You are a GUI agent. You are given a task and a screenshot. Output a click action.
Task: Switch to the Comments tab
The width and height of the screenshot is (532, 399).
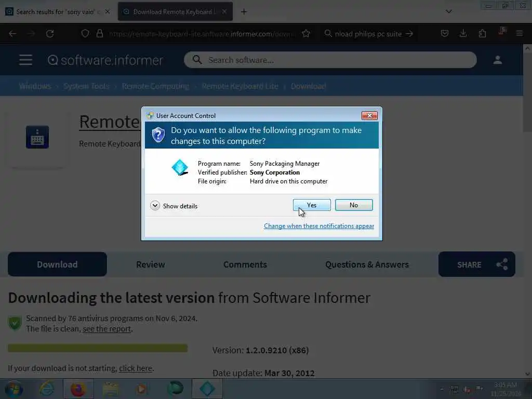(245, 264)
